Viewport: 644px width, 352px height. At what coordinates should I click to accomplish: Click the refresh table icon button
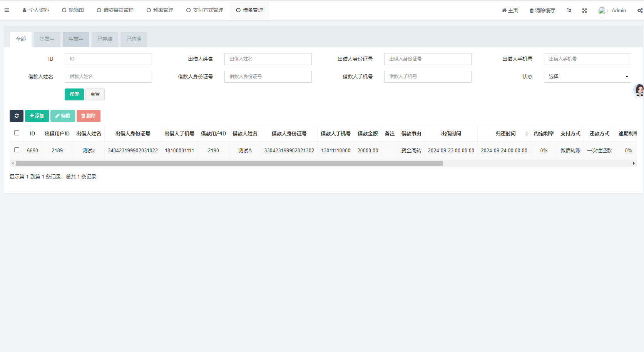(17, 116)
